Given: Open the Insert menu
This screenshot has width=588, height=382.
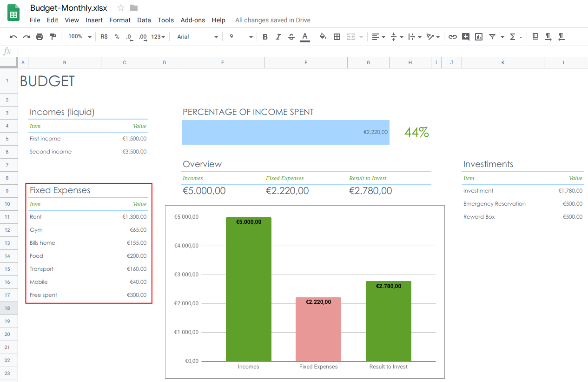Looking at the screenshot, I should tap(94, 20).
